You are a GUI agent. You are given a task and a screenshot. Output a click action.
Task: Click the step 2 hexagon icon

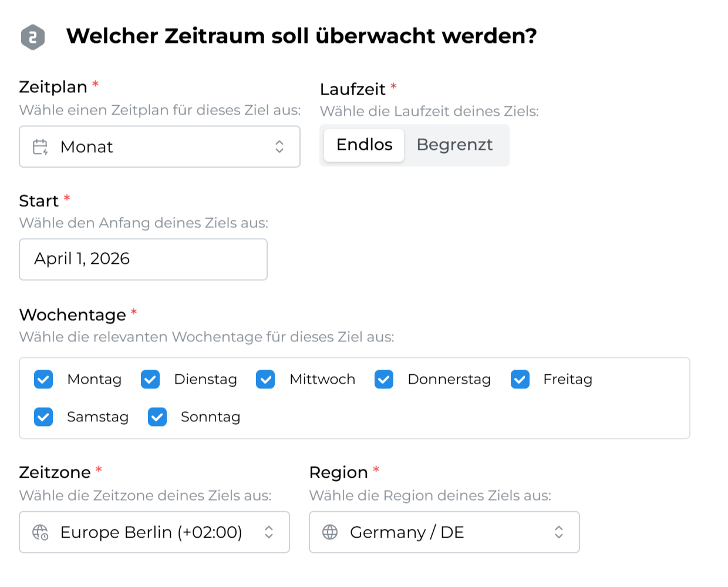[x=33, y=37]
